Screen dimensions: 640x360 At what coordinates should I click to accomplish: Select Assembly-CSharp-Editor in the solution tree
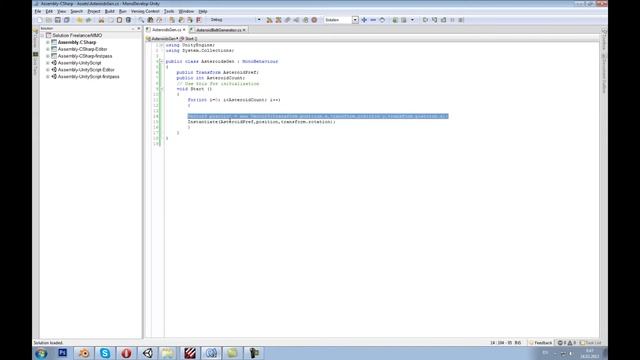[x=82, y=49]
